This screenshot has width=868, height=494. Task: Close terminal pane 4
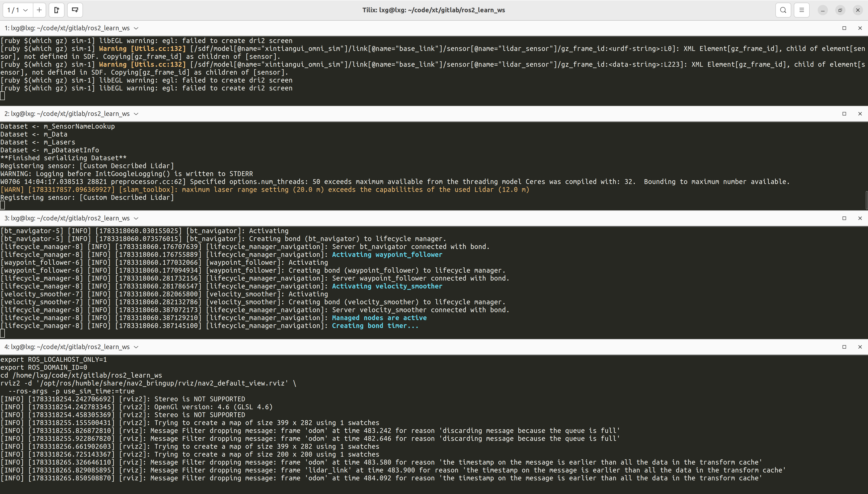click(860, 347)
